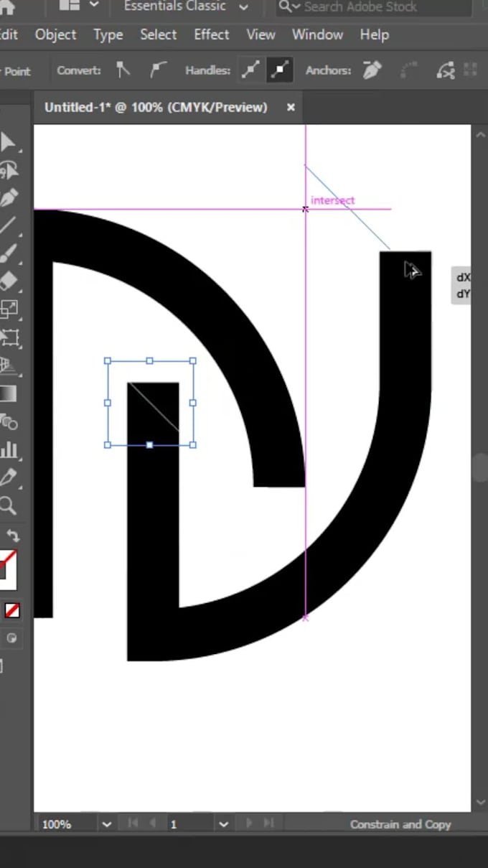Click the vertical scrollbar down arrow
Image resolution: width=488 pixels, height=868 pixels.
coord(480,803)
